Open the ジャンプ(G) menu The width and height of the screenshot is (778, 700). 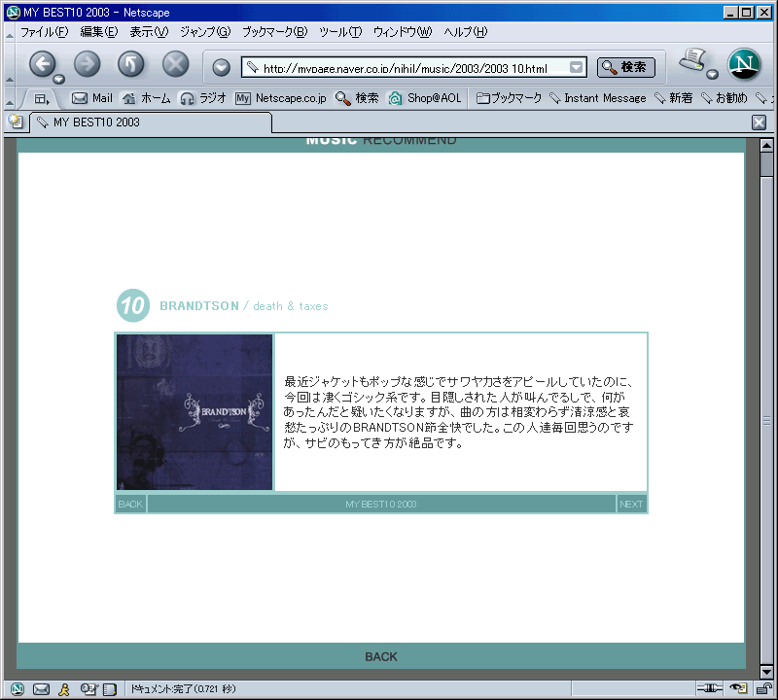coord(205,32)
